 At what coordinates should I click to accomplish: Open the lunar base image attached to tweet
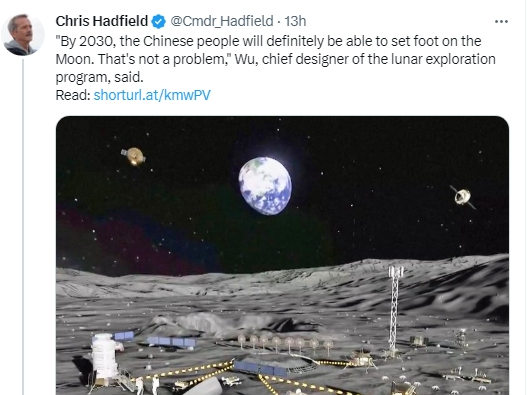pos(282,255)
